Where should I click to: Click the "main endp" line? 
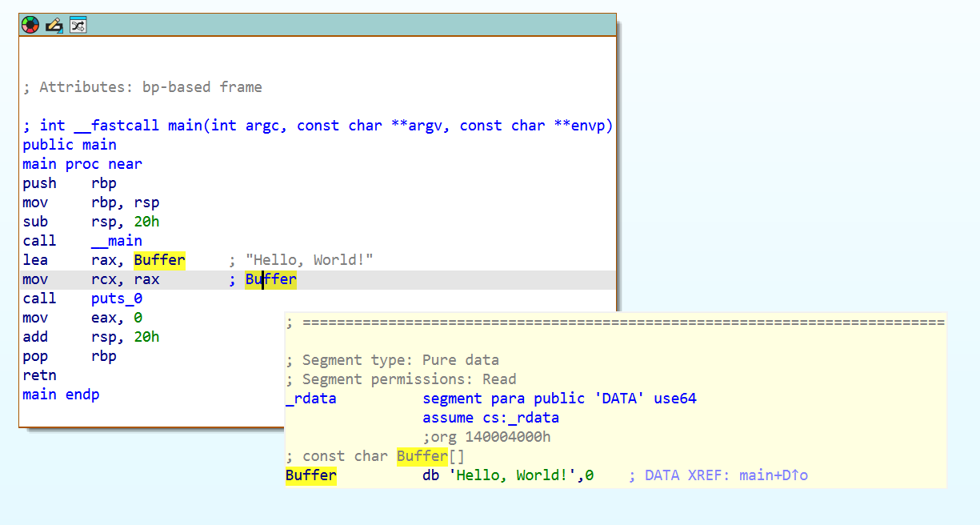click(61, 395)
